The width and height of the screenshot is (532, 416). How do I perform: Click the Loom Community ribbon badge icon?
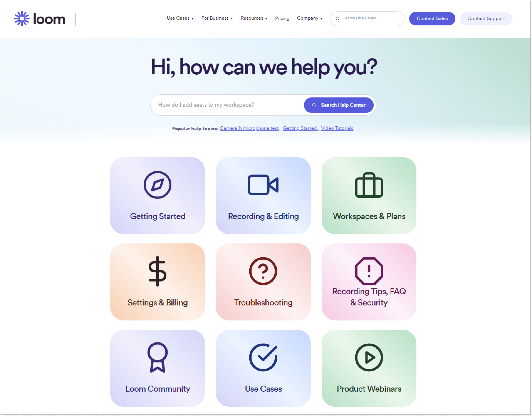click(x=157, y=356)
